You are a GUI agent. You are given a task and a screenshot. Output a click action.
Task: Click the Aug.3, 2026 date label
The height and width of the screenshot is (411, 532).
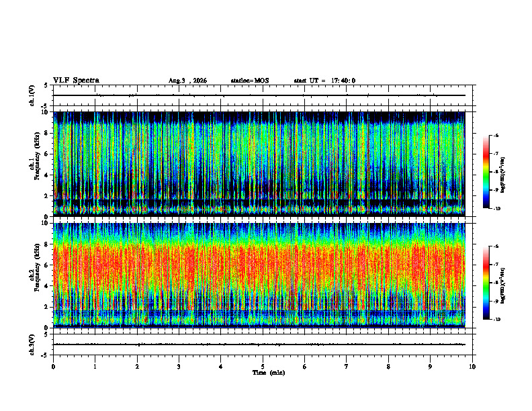pyautogui.click(x=187, y=81)
